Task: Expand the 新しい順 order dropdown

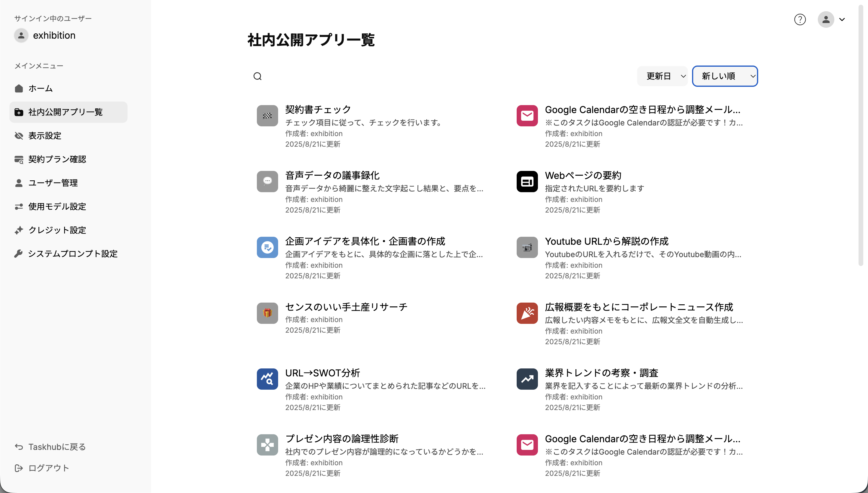Action: [725, 76]
